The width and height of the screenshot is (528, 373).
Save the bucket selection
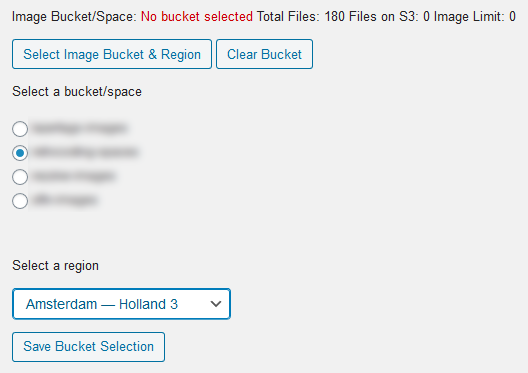(89, 347)
